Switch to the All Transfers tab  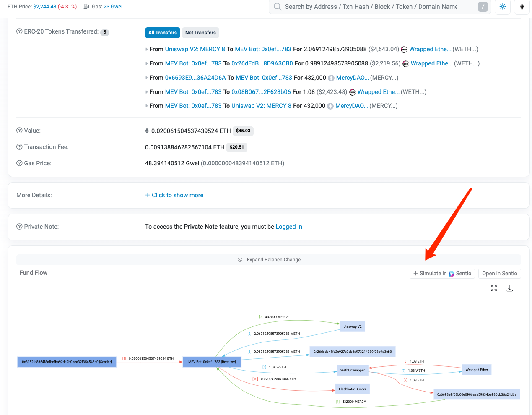pos(162,33)
